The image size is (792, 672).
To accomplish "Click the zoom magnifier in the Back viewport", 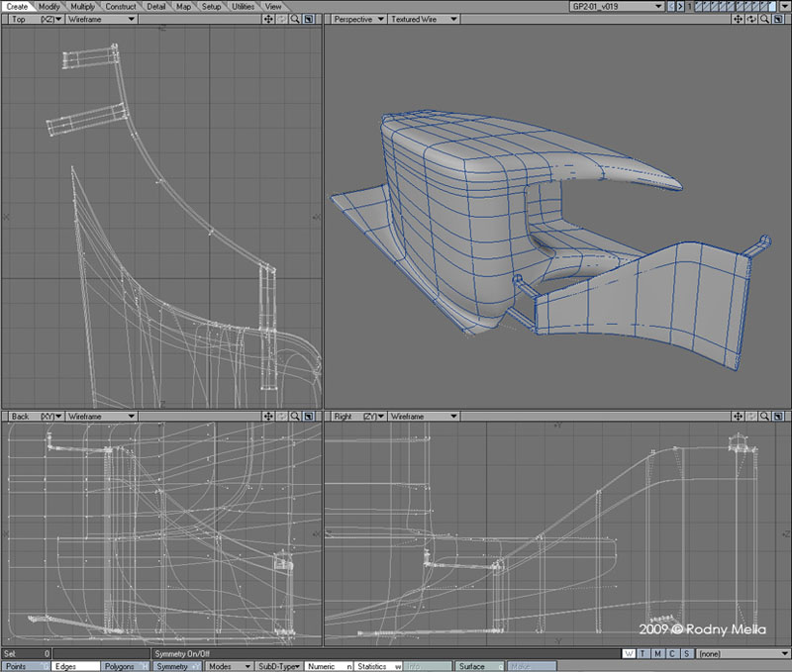I will pos(296,417).
